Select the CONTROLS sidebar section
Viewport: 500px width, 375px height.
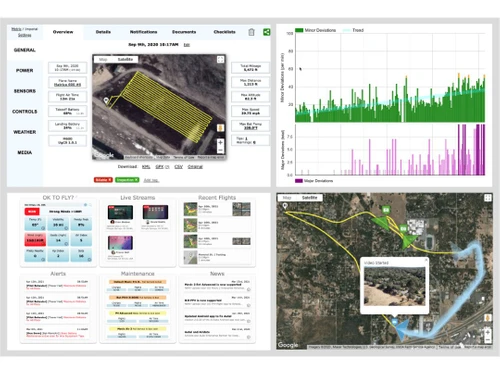[x=25, y=112]
